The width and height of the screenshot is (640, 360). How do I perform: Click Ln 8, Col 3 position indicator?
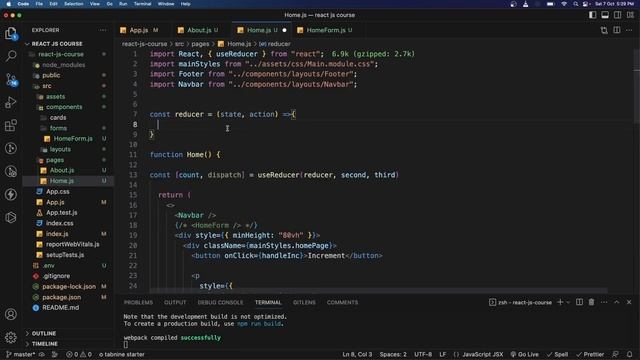click(x=357, y=354)
